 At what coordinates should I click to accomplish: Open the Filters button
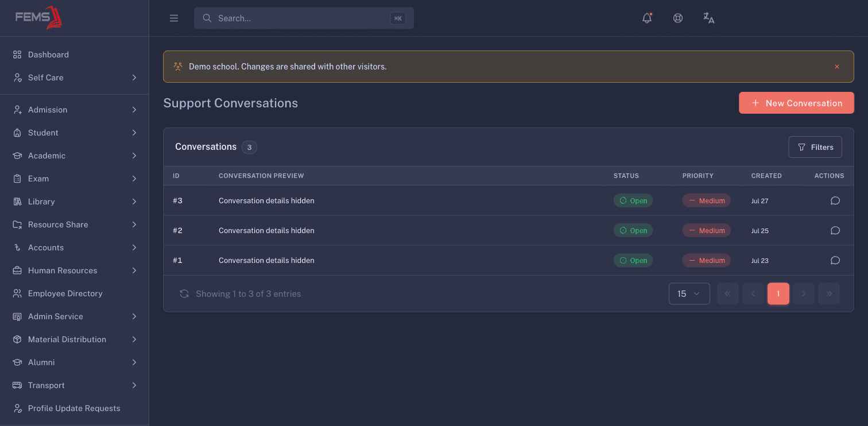tap(815, 147)
